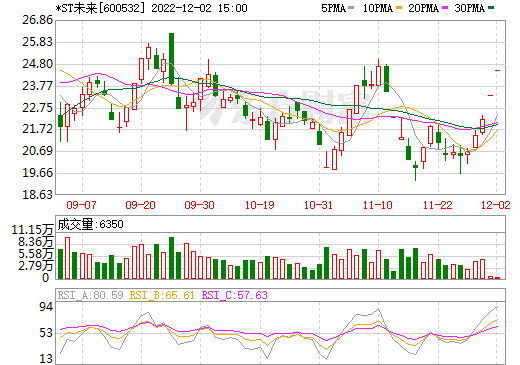
Task: Click the tallest green candlestick near 25.83
Action: tap(171, 59)
